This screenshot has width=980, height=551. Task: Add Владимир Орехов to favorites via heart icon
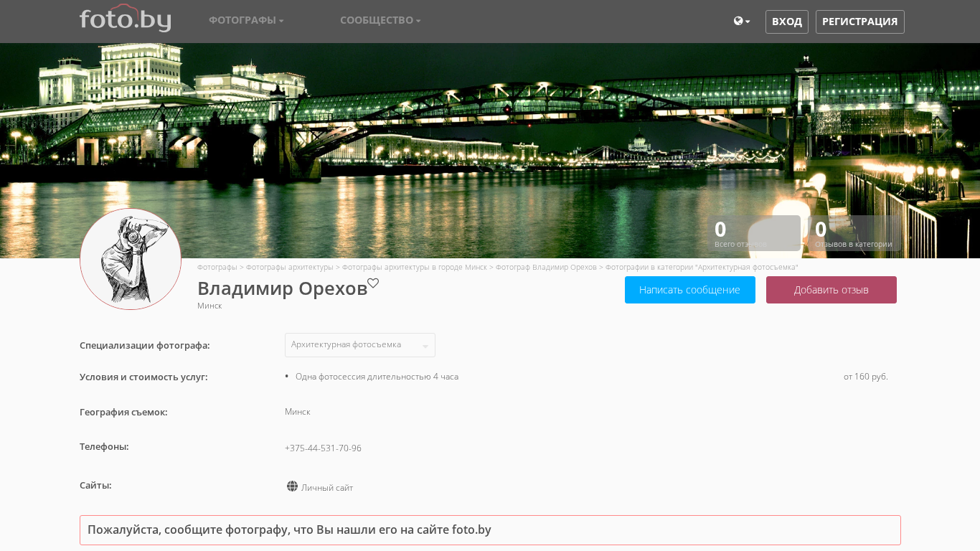(373, 283)
